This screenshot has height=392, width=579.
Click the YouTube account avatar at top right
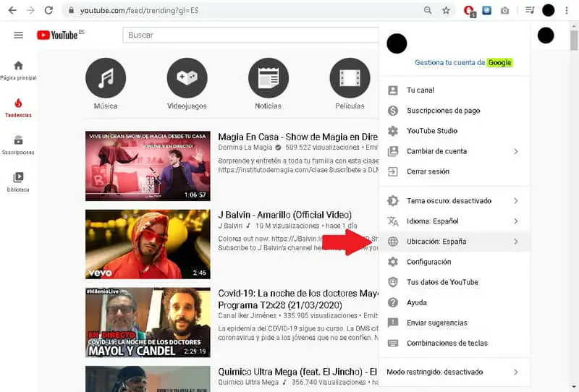[x=546, y=35]
